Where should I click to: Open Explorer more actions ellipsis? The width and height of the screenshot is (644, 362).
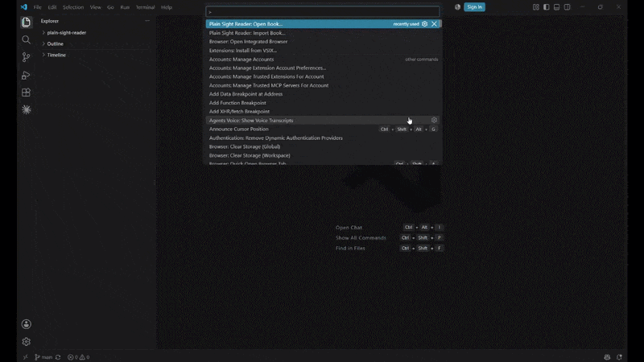pos(147,21)
